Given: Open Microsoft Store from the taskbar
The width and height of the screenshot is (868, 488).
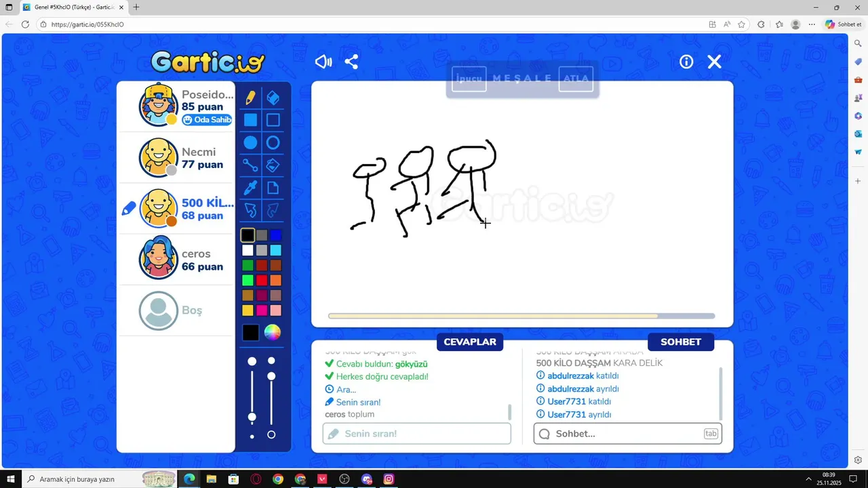Looking at the screenshot, I should pos(233,479).
